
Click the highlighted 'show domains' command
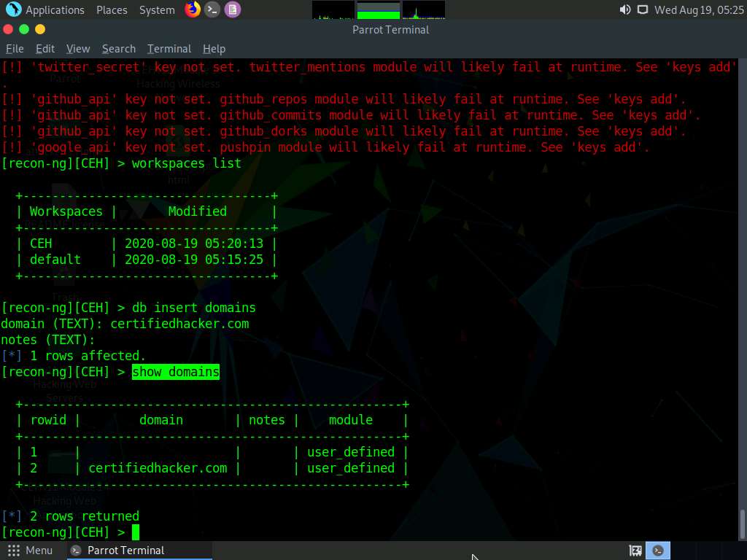(x=176, y=372)
